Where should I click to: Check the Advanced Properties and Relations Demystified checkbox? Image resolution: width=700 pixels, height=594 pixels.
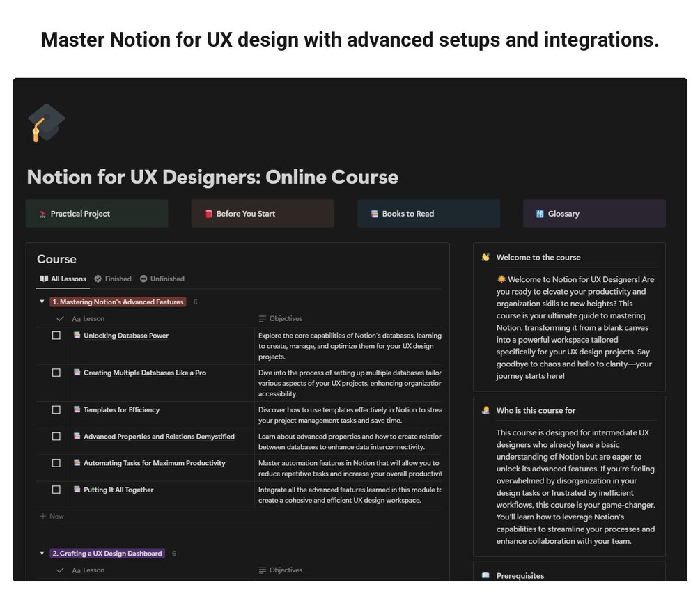(x=56, y=437)
